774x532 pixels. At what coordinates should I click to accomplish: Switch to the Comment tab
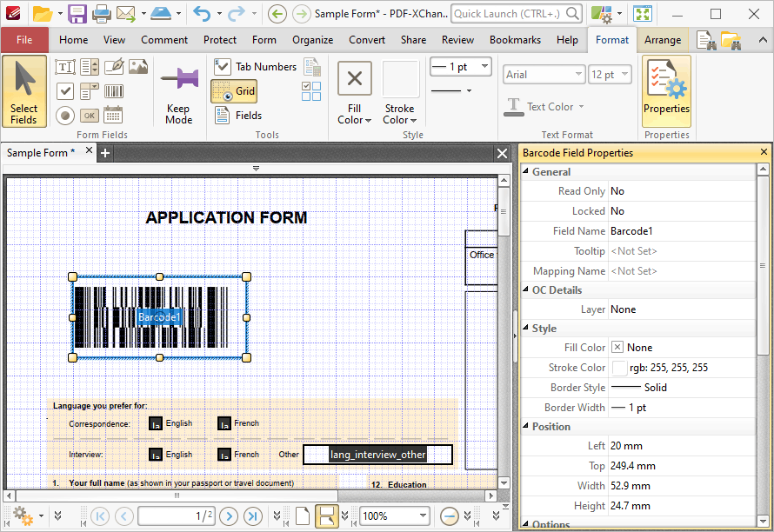[164, 40]
